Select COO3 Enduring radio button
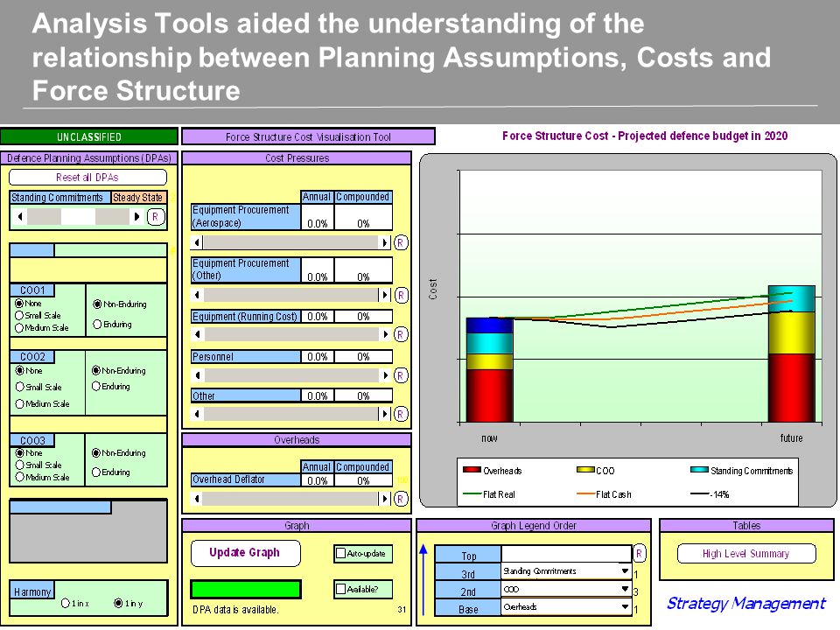This screenshot has height=630, width=840. click(96, 472)
